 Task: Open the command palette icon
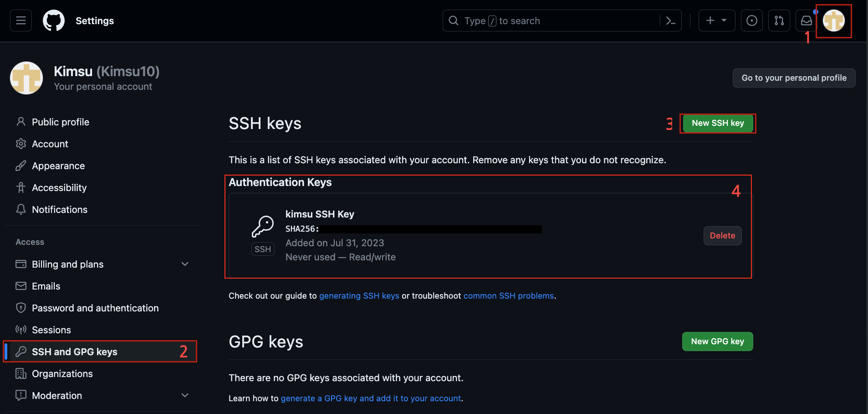(x=671, y=21)
